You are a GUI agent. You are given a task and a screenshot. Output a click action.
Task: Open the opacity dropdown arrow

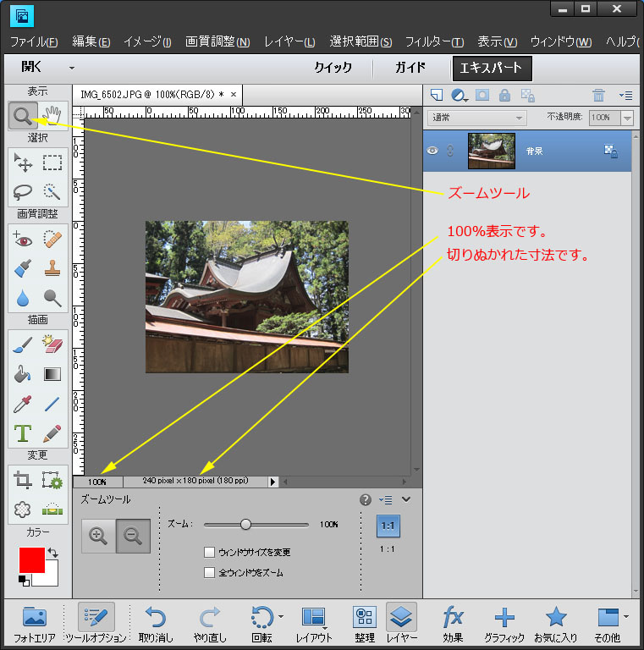627,118
